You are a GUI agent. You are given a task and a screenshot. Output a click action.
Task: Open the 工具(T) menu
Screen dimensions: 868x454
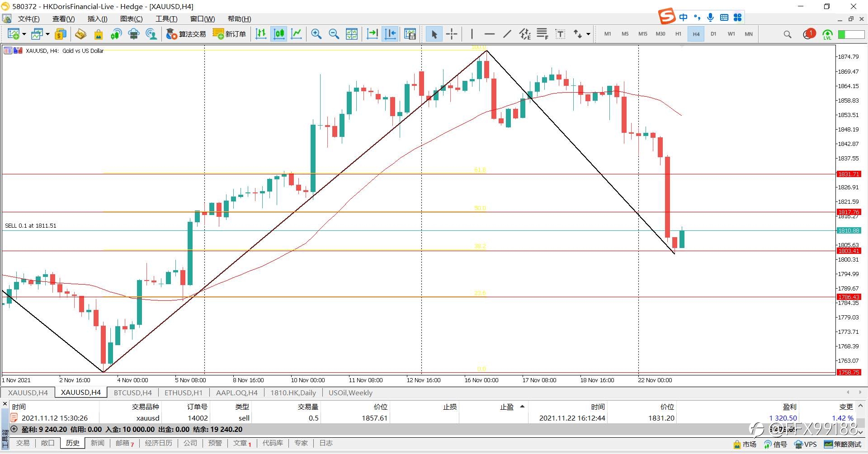(x=166, y=19)
